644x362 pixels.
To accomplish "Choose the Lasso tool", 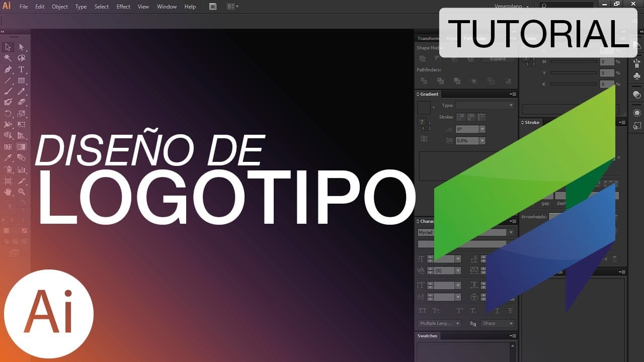I will [22, 58].
